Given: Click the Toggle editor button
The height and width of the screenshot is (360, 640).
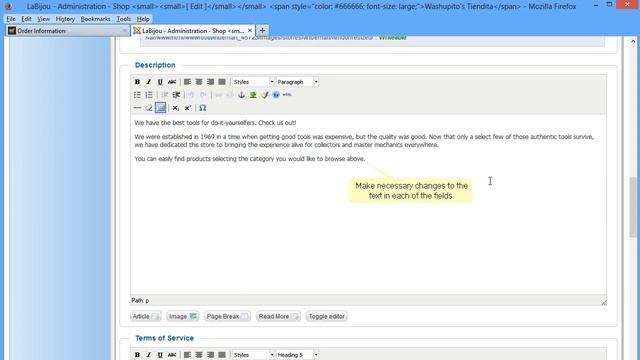Looking at the screenshot, I should [327, 316].
